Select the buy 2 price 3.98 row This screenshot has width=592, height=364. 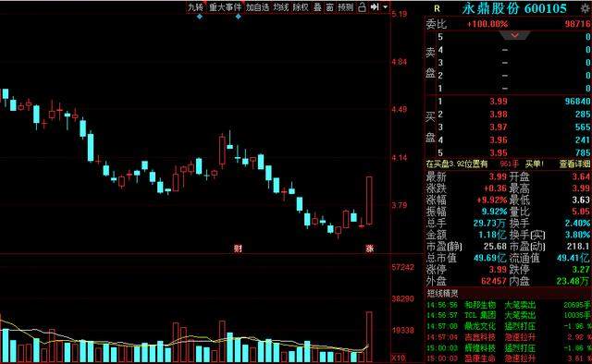pos(508,115)
